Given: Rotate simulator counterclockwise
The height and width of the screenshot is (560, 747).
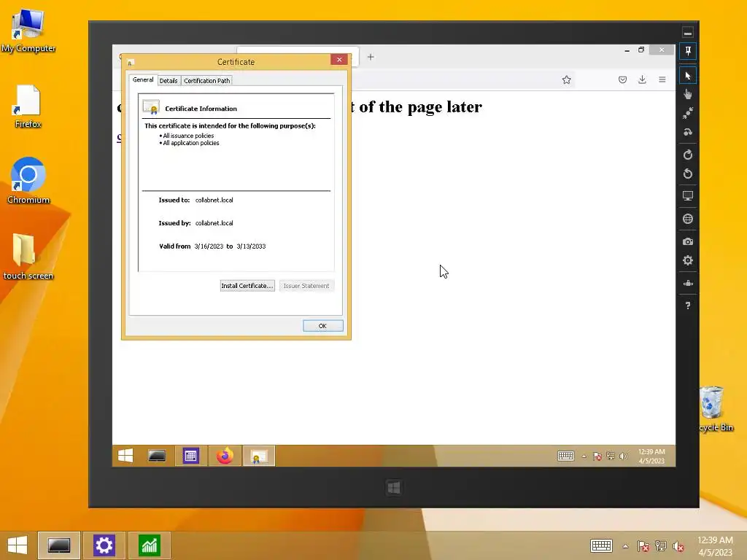Looking at the screenshot, I should pos(688,174).
